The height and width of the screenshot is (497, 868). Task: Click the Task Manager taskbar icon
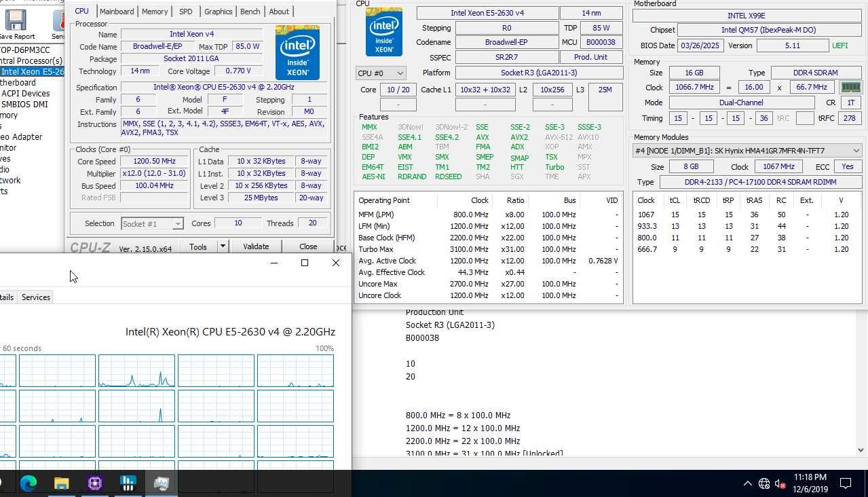click(x=161, y=483)
